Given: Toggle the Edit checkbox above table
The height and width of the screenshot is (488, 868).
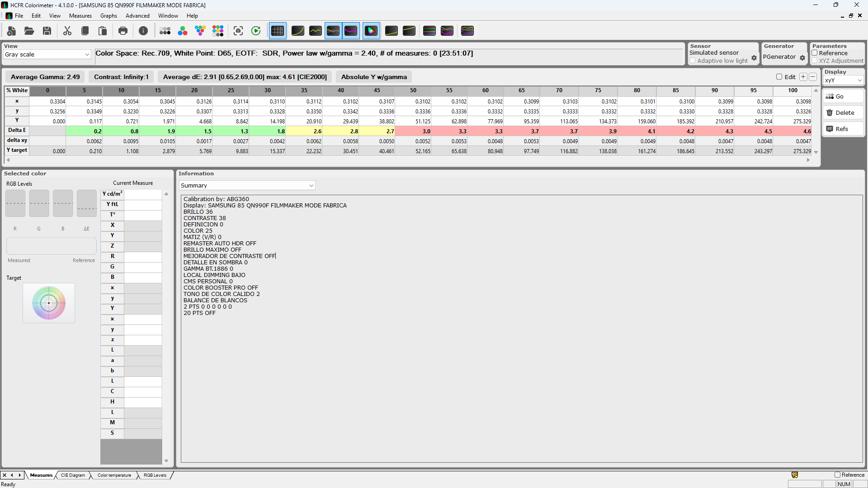Looking at the screenshot, I should point(779,77).
